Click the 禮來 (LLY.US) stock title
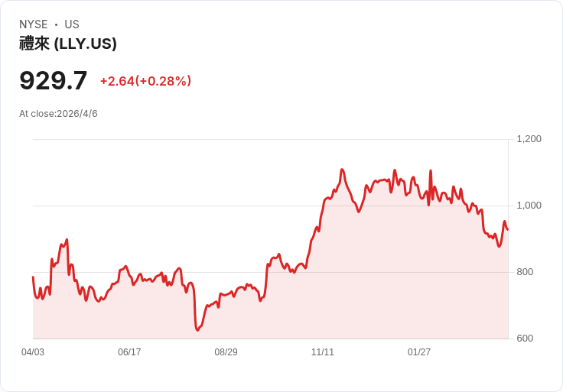Image resolution: width=563 pixels, height=392 pixels. (68, 44)
